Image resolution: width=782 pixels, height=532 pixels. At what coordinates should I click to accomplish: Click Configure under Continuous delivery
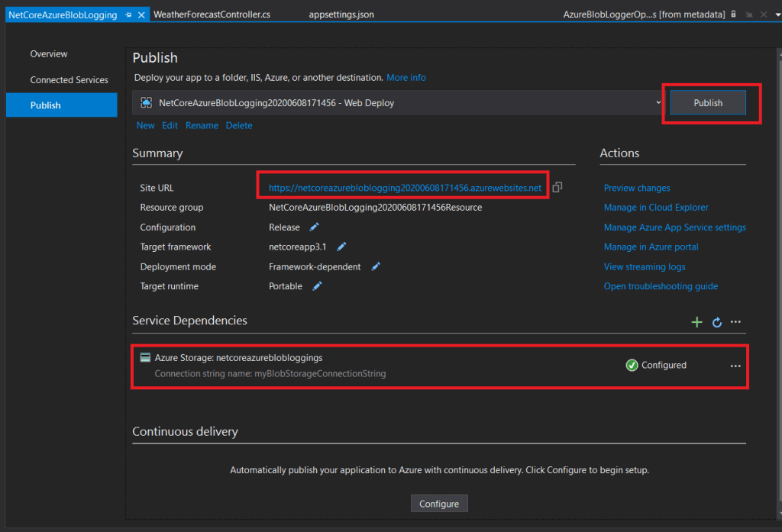[x=439, y=504]
